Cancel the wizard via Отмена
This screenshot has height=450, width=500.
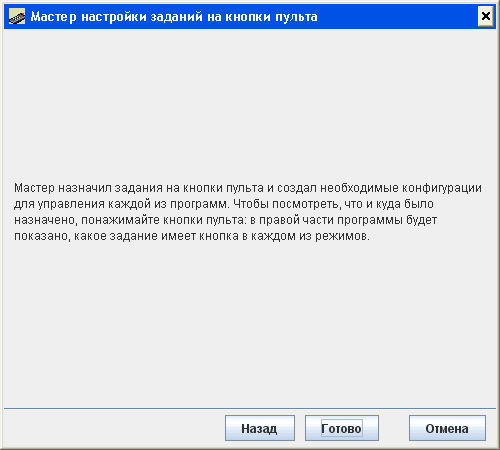(x=447, y=428)
